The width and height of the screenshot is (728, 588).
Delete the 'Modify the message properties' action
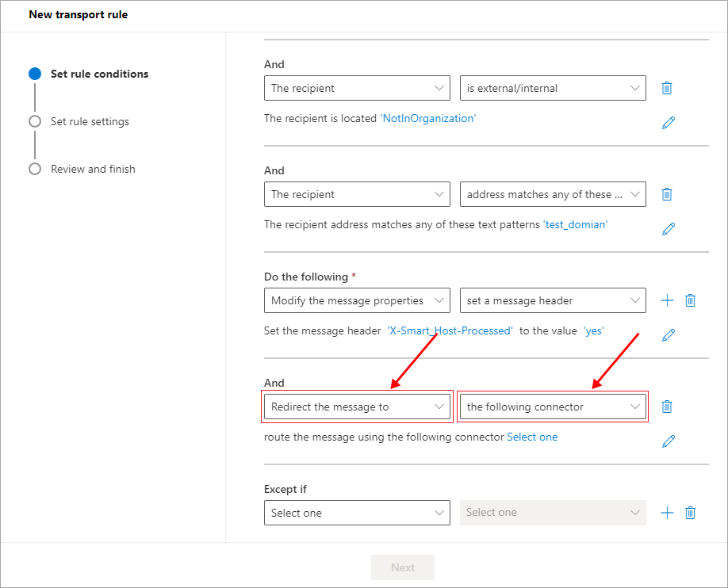[690, 300]
